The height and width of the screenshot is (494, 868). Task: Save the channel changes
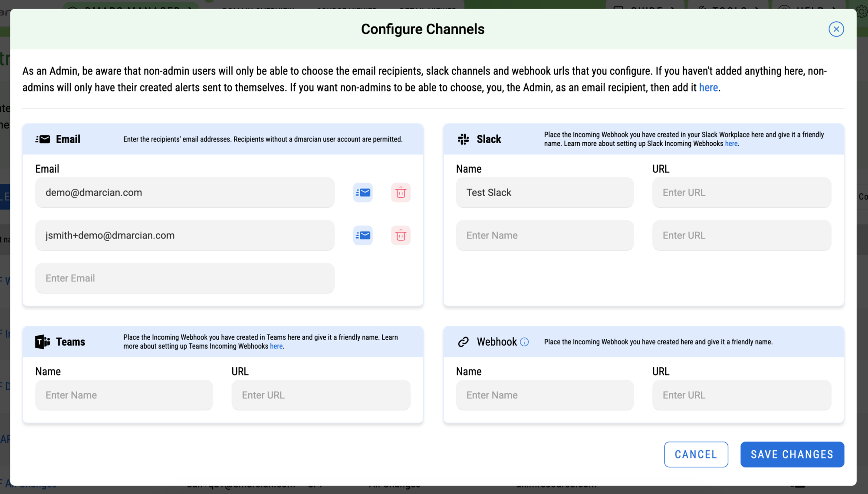point(792,455)
